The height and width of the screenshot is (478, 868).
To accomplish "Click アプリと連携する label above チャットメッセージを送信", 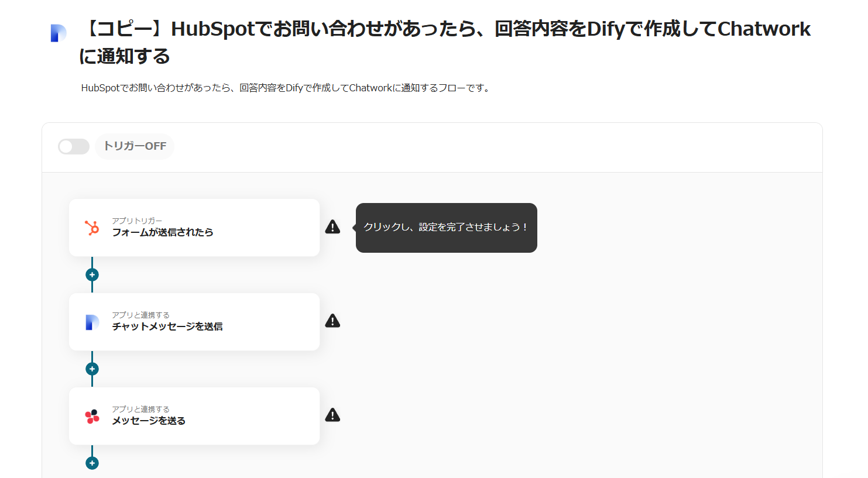I will click(140, 315).
